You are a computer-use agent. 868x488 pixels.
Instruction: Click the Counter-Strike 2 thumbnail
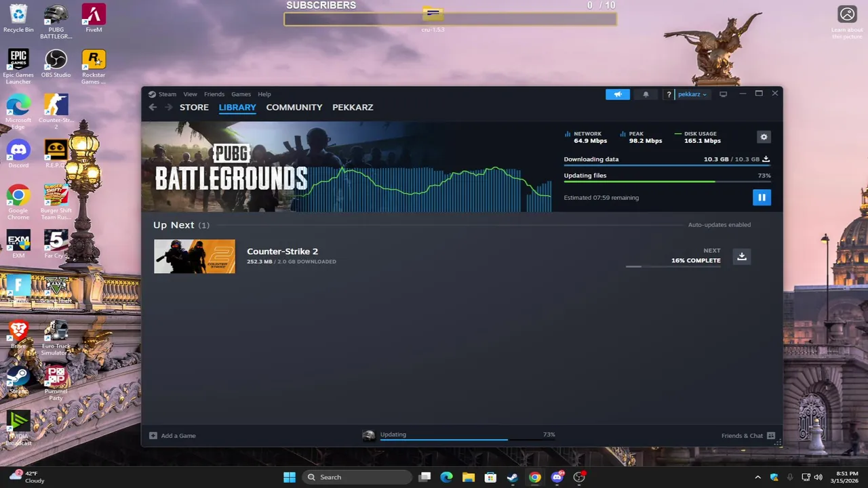pos(195,256)
